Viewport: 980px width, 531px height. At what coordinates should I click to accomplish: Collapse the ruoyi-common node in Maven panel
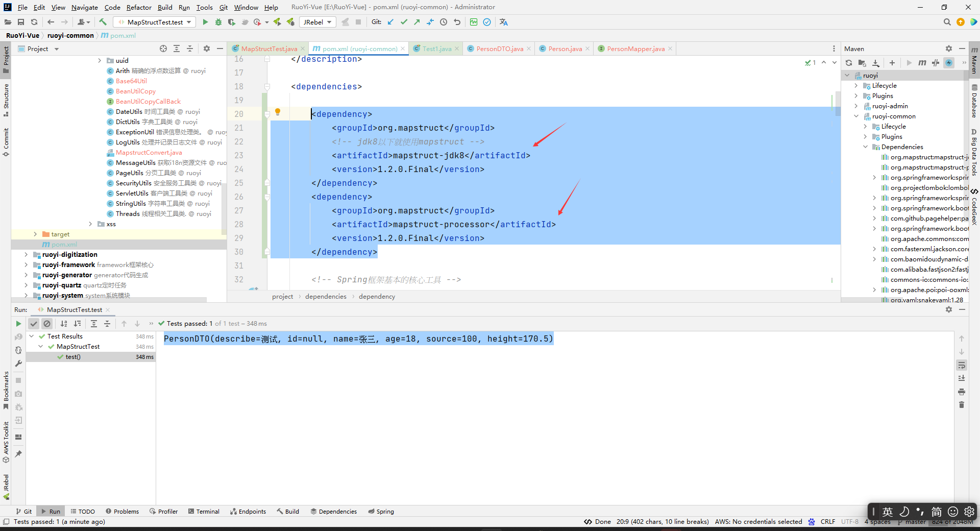855,116
